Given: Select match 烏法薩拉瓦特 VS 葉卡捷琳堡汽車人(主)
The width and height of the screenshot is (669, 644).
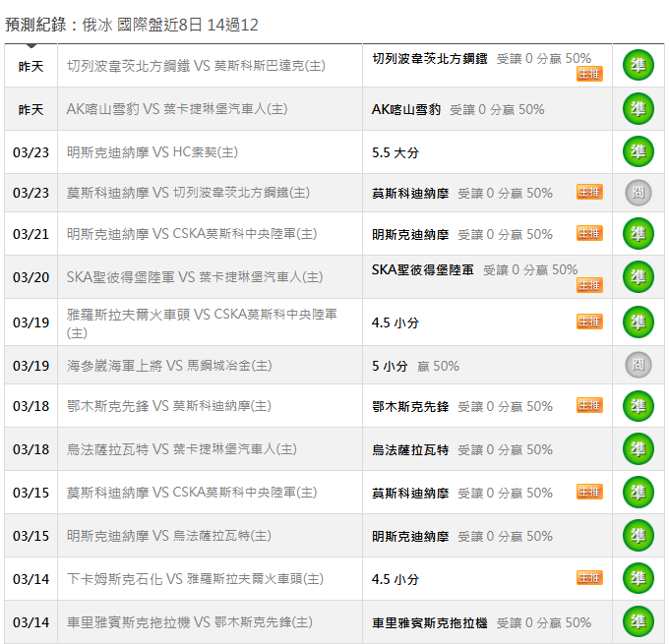Looking at the screenshot, I should pyautogui.click(x=182, y=449).
